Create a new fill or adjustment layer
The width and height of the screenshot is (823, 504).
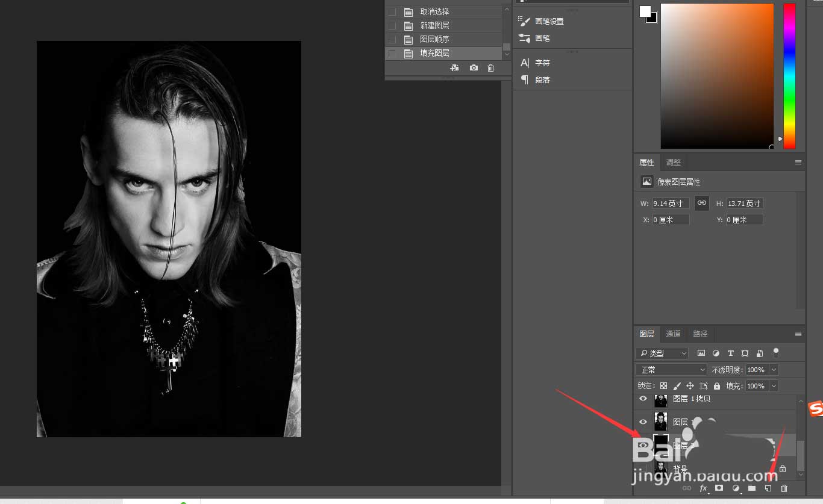point(736,488)
